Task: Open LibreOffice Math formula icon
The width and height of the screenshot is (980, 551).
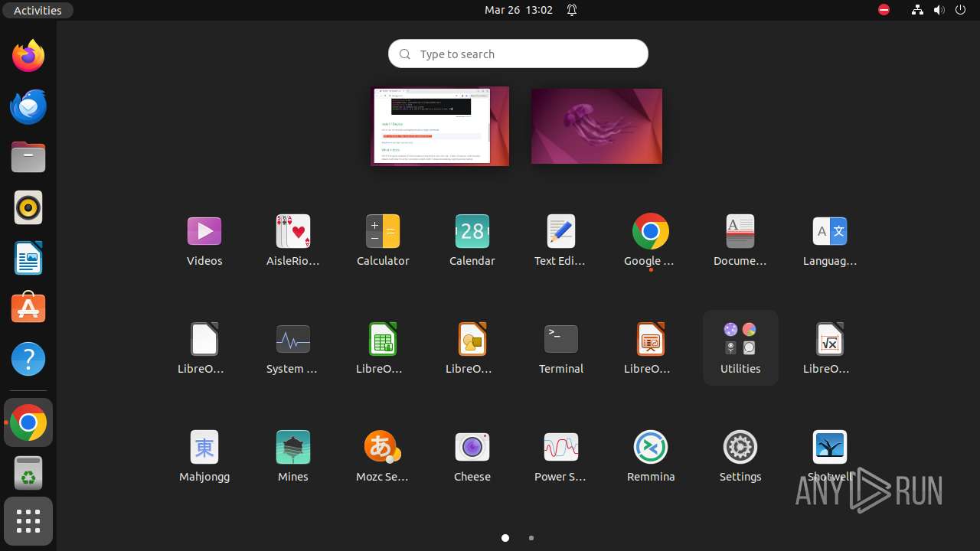Action: click(830, 348)
